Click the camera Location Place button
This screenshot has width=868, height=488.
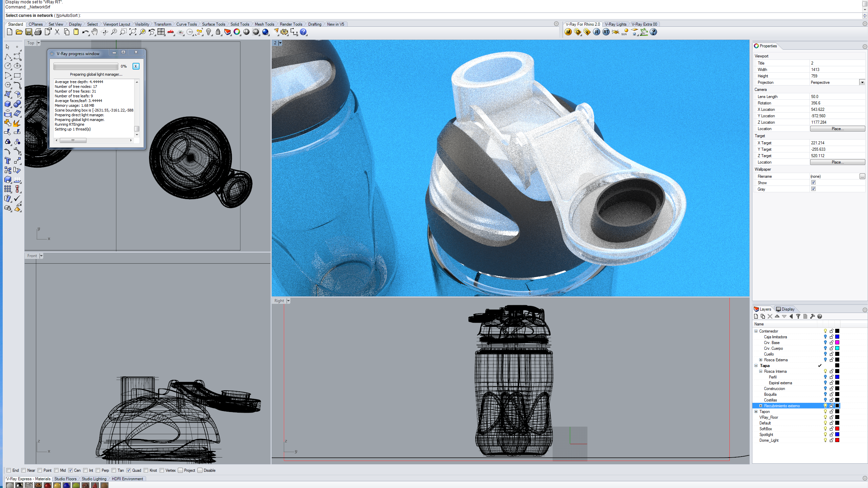(837, 129)
